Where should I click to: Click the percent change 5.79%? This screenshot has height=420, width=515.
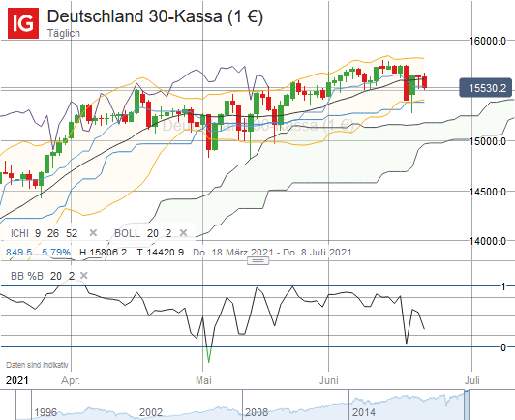click(x=56, y=253)
